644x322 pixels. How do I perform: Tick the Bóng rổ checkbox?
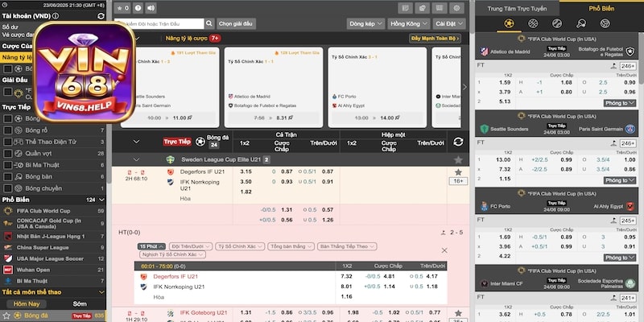tap(7, 130)
